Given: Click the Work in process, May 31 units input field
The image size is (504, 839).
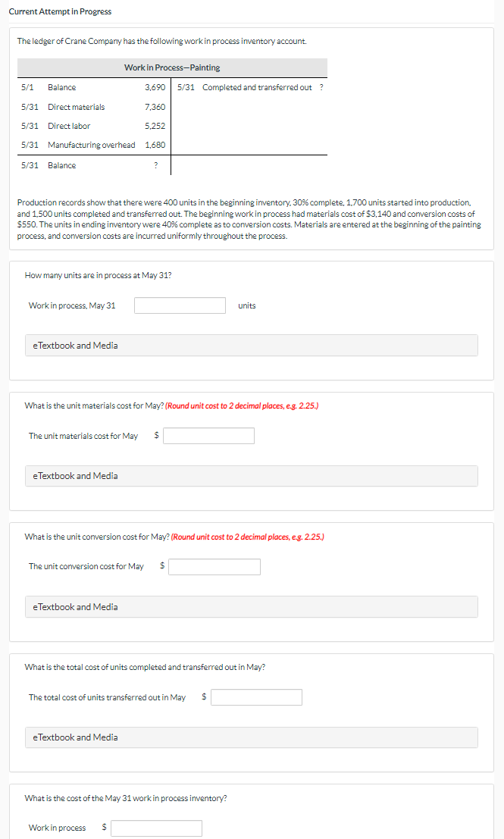Looking at the screenshot, I should (180, 305).
